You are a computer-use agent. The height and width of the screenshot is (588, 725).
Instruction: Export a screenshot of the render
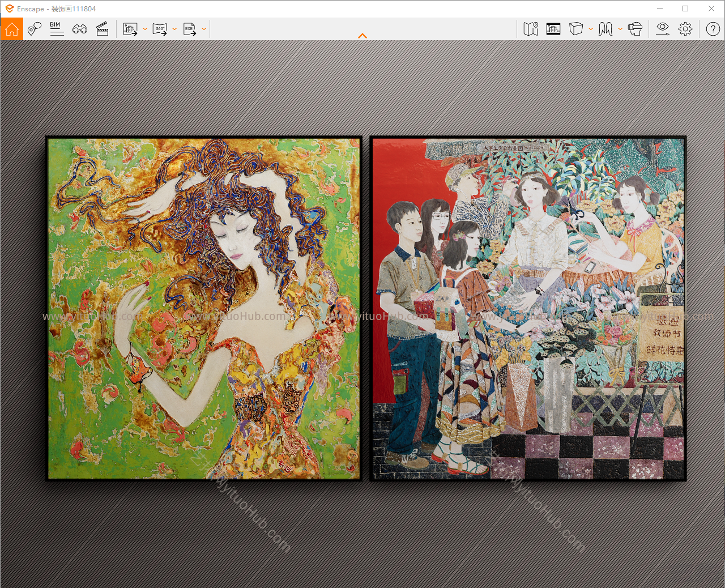[130, 29]
